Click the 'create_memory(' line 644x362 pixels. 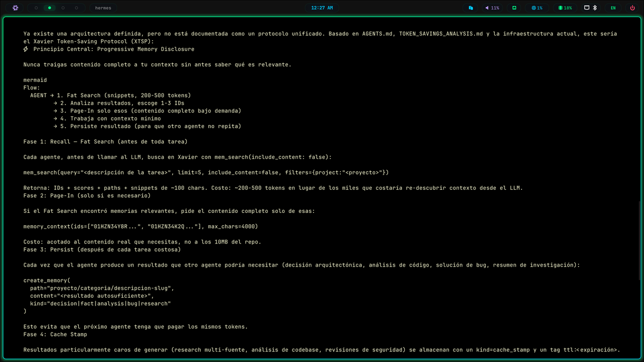pos(47,280)
